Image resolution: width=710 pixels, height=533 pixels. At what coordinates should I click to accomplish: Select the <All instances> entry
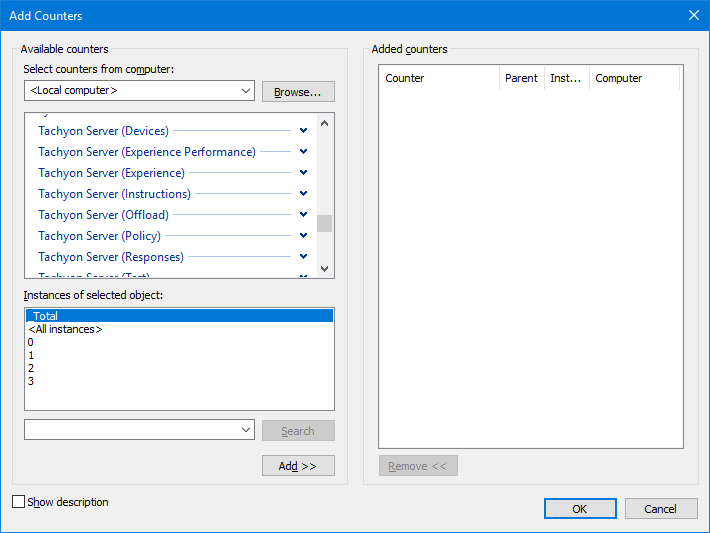click(x=179, y=329)
